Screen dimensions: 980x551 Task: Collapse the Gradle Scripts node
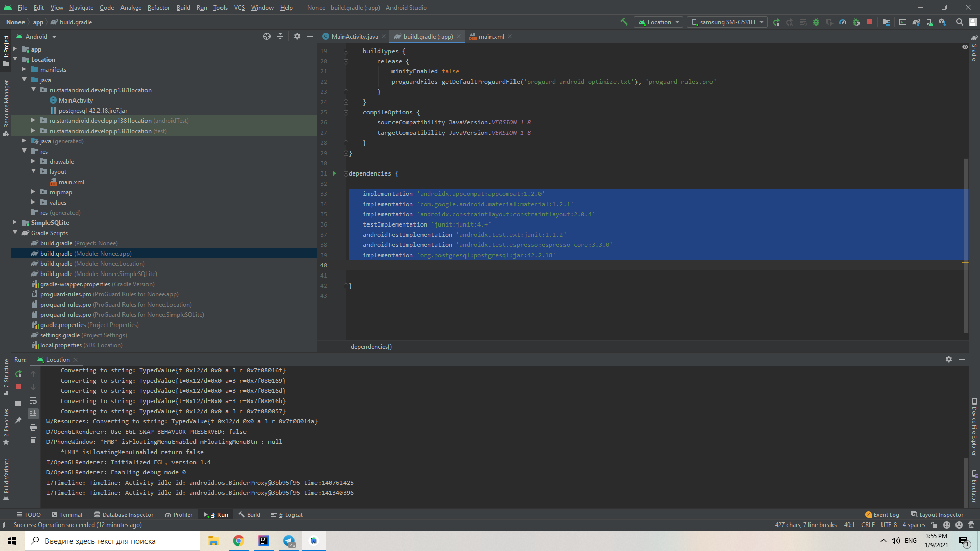click(x=15, y=233)
